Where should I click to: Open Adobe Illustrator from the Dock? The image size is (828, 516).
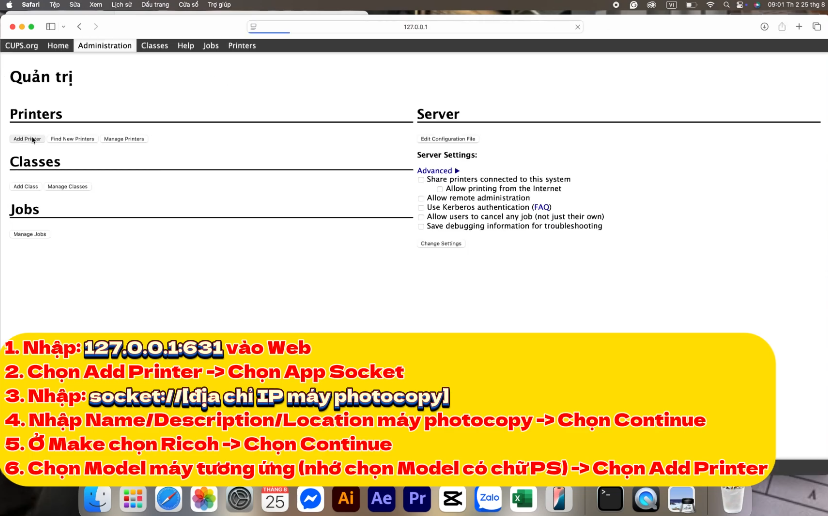point(346,497)
